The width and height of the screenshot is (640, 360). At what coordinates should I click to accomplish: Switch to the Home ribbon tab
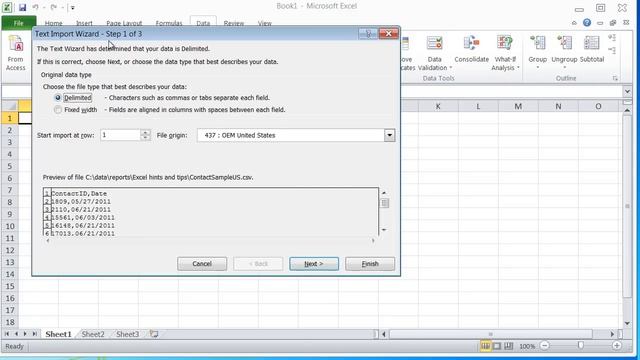53,23
